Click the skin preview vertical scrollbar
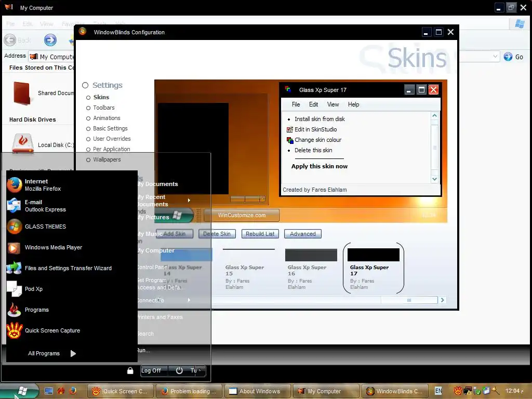This screenshot has height=399, width=532. [435, 147]
